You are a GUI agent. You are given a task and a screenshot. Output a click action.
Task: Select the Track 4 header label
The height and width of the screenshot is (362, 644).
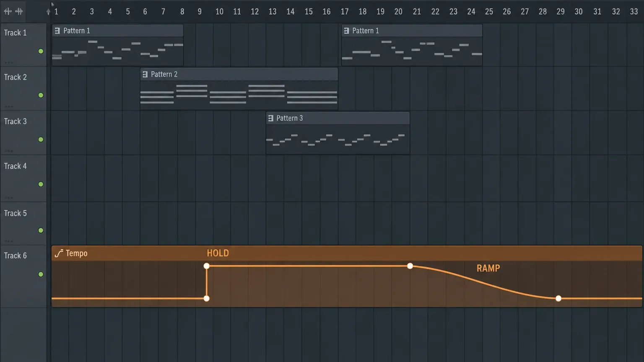(15, 166)
